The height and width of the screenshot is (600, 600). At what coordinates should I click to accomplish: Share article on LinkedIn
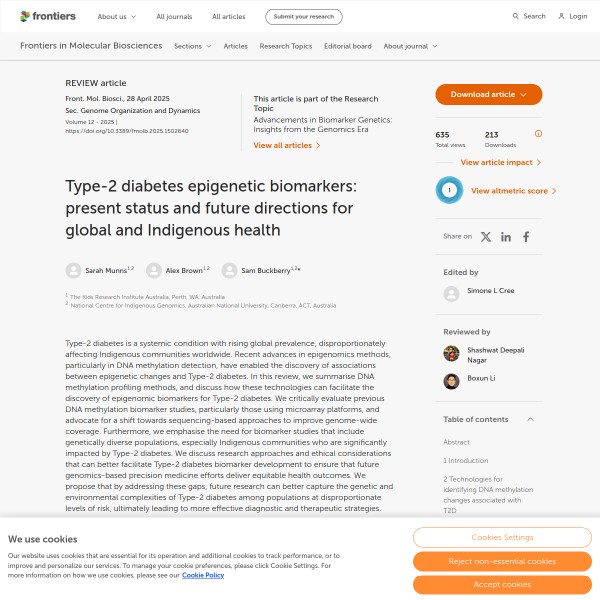point(506,237)
